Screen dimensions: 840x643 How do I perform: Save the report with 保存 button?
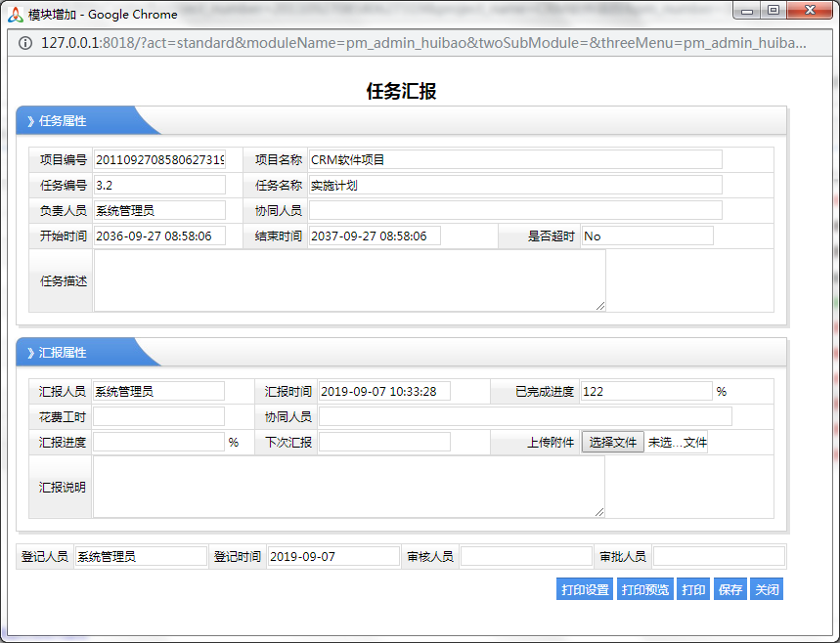[729, 590]
